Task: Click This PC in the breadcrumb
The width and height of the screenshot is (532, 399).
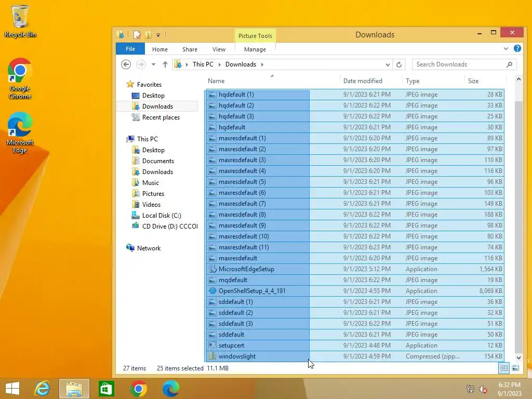Action: (203, 64)
